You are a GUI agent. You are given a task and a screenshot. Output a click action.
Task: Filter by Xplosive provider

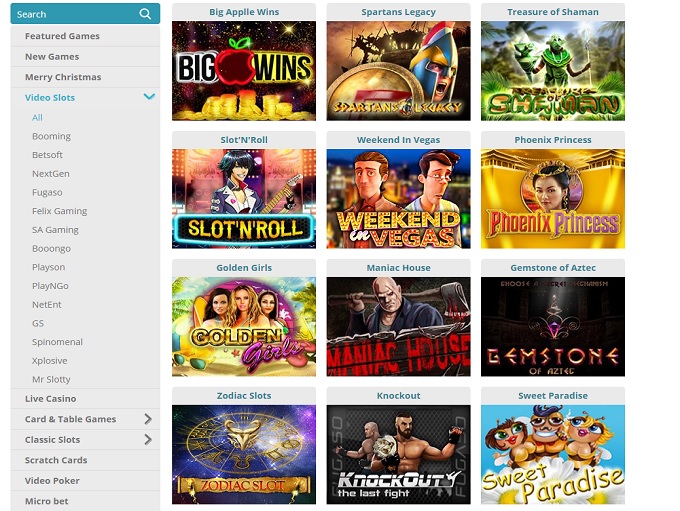pos(49,360)
